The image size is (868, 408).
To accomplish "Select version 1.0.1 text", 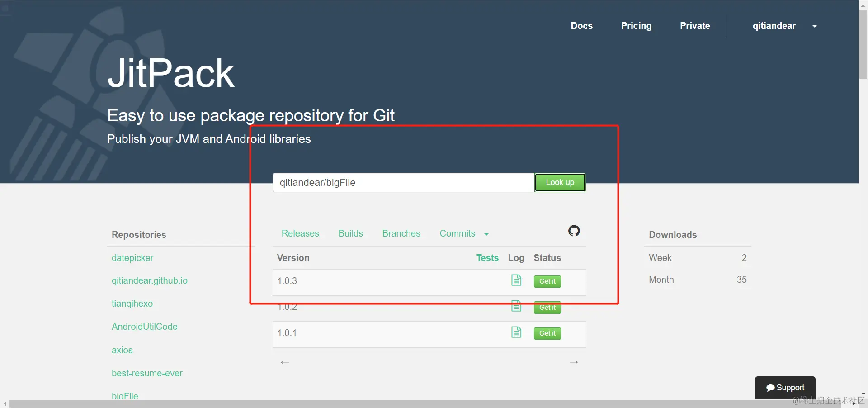I will (x=287, y=333).
